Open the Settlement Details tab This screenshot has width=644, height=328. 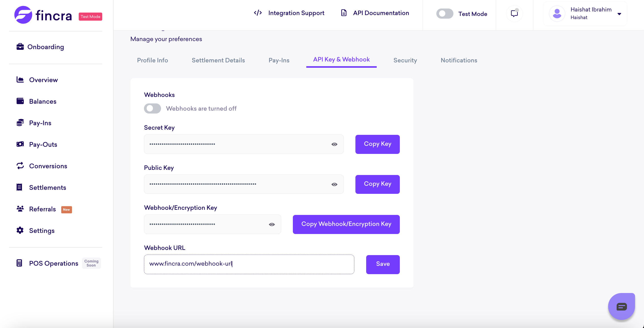(218, 60)
